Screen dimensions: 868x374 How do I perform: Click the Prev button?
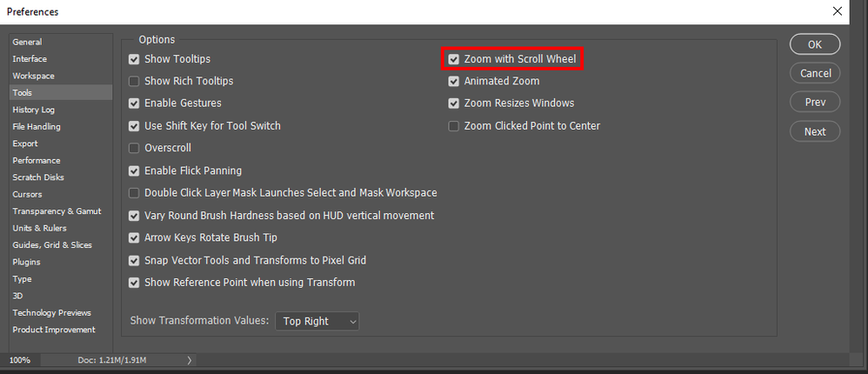click(x=815, y=103)
